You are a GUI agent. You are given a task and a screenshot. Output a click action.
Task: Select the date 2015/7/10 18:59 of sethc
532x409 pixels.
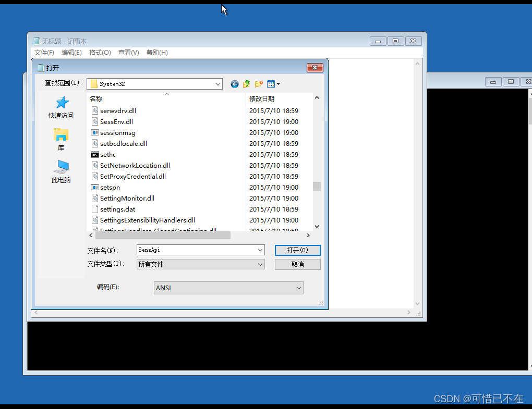pos(274,155)
